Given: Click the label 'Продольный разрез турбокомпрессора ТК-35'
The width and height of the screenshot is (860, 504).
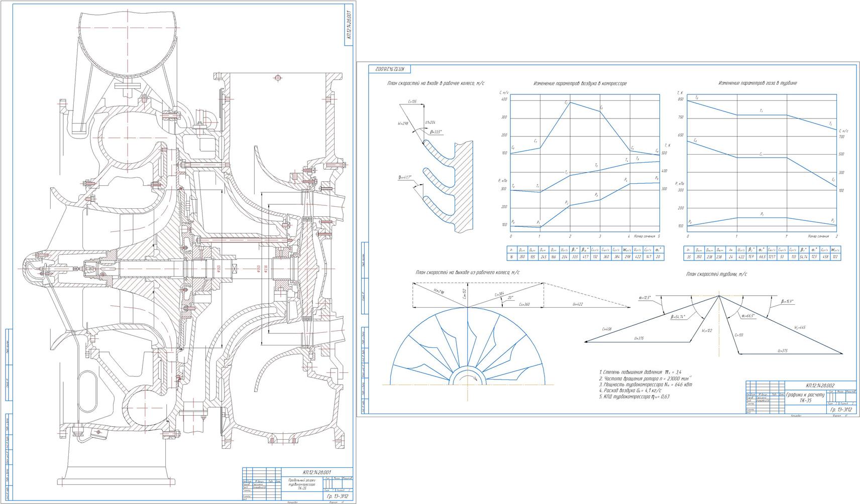Looking at the screenshot, I should tap(302, 483).
